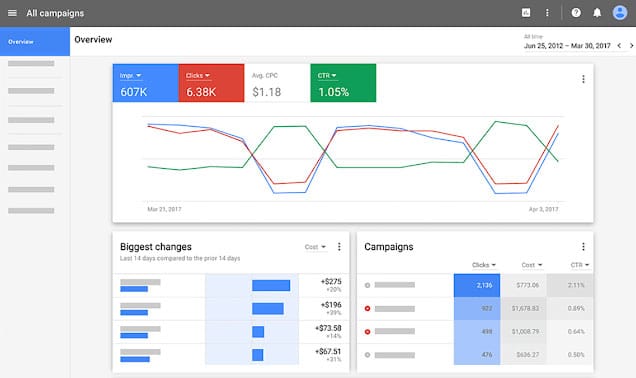Click status icon of campaign with 2,136 clicks

coord(367,285)
